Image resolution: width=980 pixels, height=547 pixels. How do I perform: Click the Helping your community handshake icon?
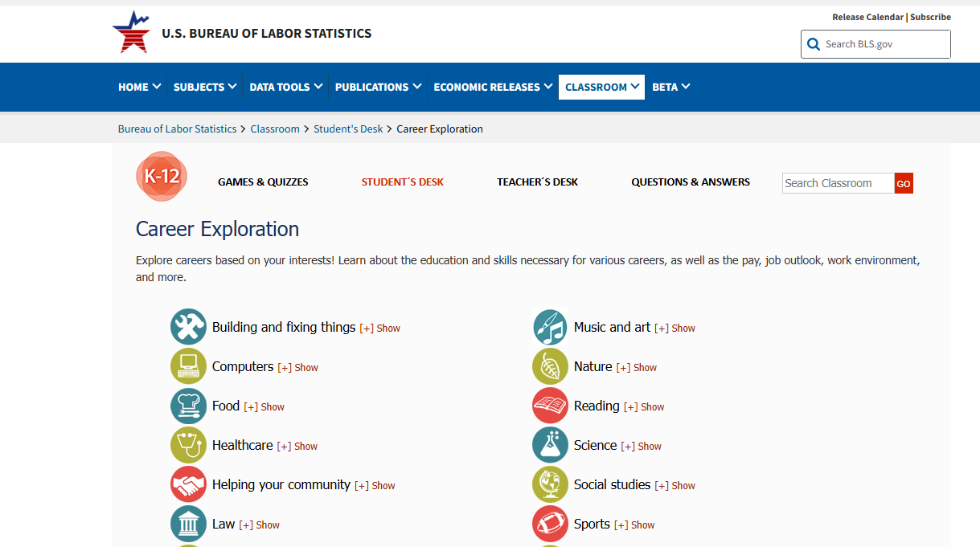[x=188, y=484]
